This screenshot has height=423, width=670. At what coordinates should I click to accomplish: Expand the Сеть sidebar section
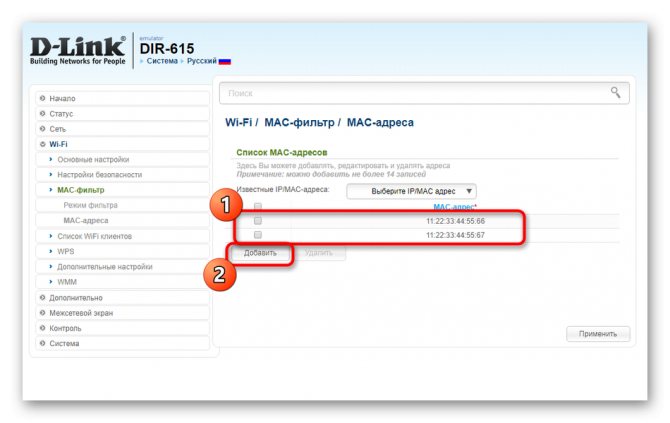123,129
